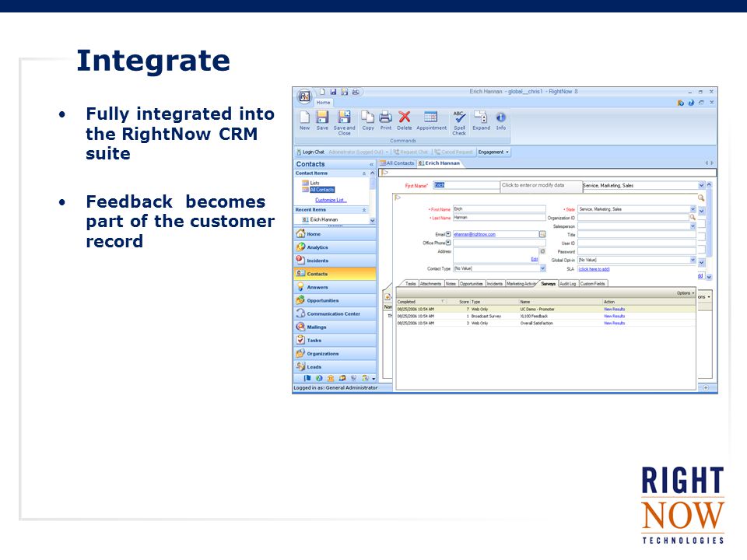747x560 pixels.
Task: Open the Custom Fields tab
Action: point(593,283)
